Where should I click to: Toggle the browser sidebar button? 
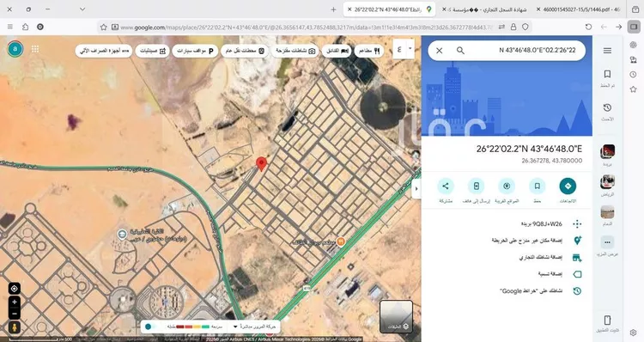635,27
